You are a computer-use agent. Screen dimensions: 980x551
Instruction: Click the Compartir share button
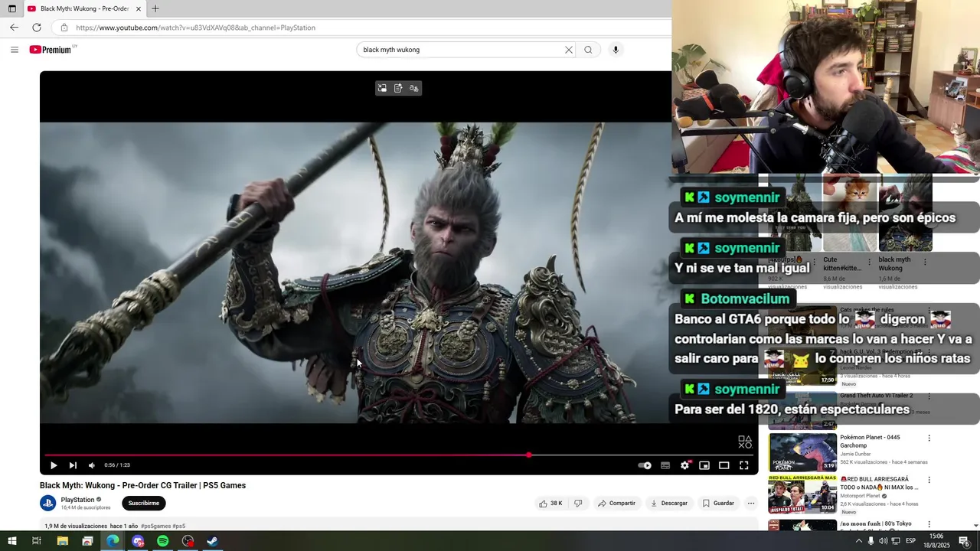pyautogui.click(x=616, y=503)
